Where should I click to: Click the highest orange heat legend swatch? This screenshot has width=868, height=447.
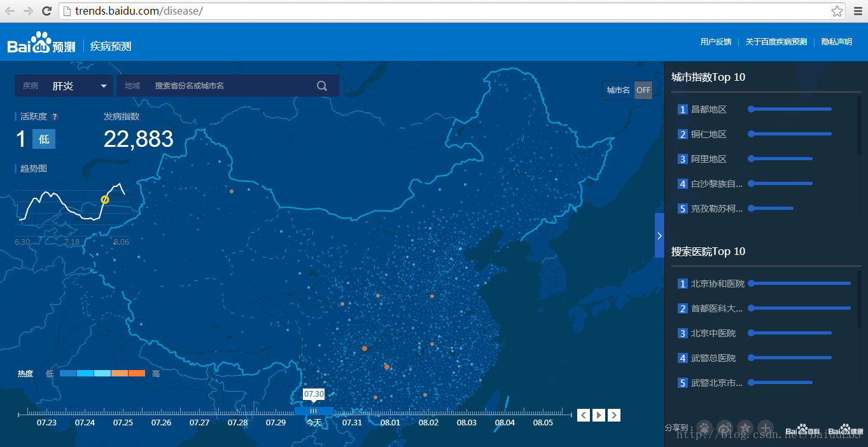tap(137, 374)
